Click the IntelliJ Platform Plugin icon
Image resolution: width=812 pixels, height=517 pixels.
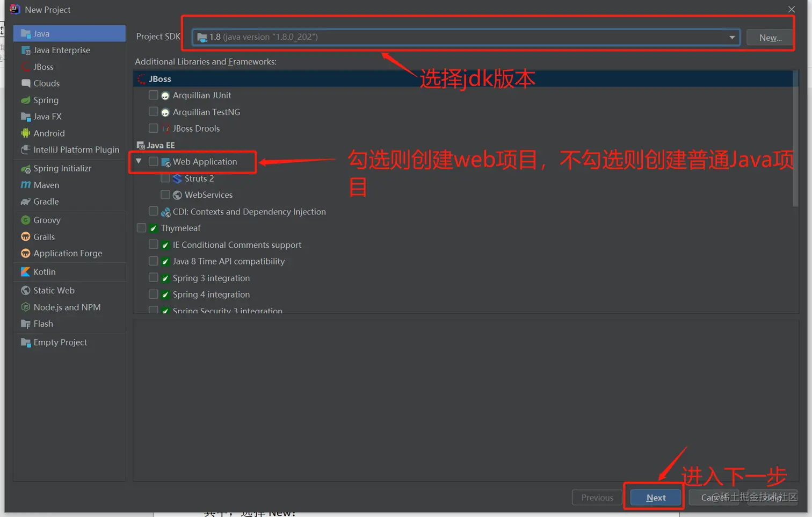[x=25, y=149]
